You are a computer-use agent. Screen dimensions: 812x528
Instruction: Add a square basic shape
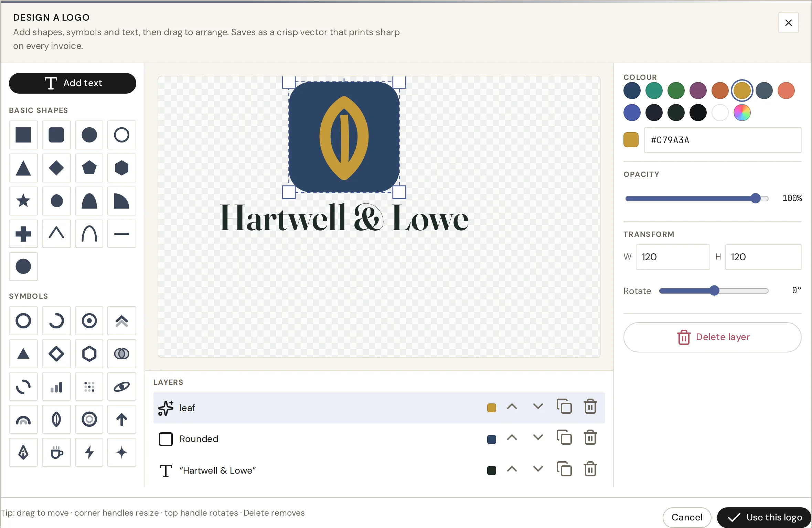click(x=23, y=135)
